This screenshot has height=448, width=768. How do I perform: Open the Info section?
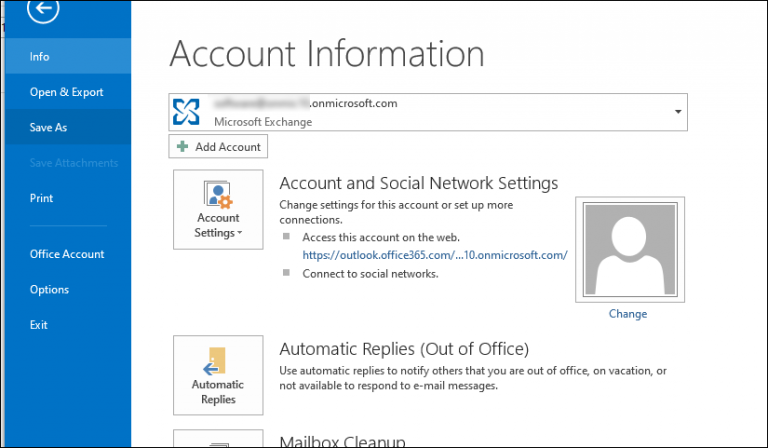coord(68,56)
